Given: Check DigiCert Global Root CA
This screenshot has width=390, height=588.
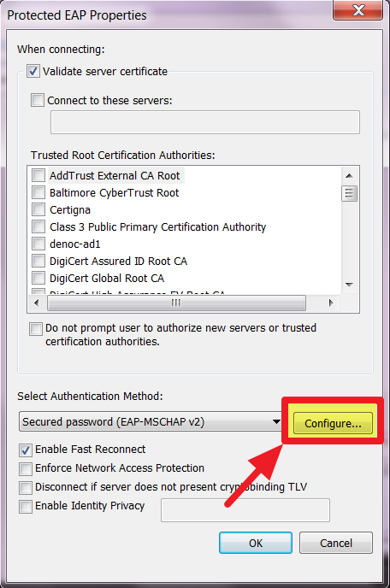Looking at the screenshot, I should coord(38,278).
